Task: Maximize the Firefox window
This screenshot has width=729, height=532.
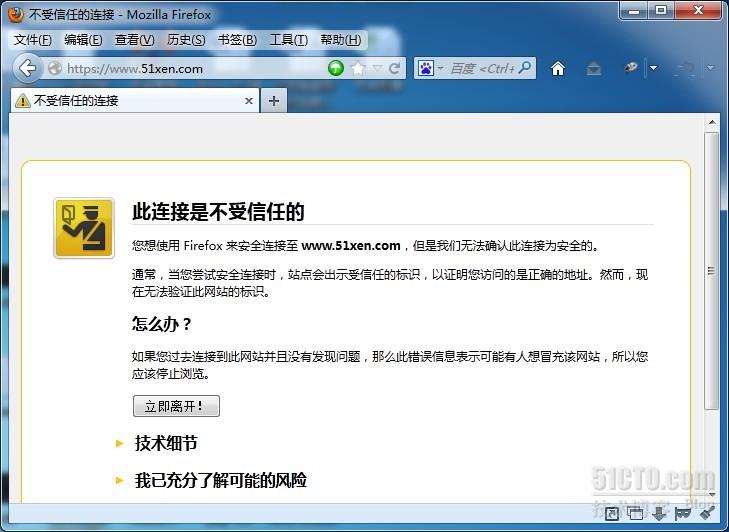Action: (661, 11)
